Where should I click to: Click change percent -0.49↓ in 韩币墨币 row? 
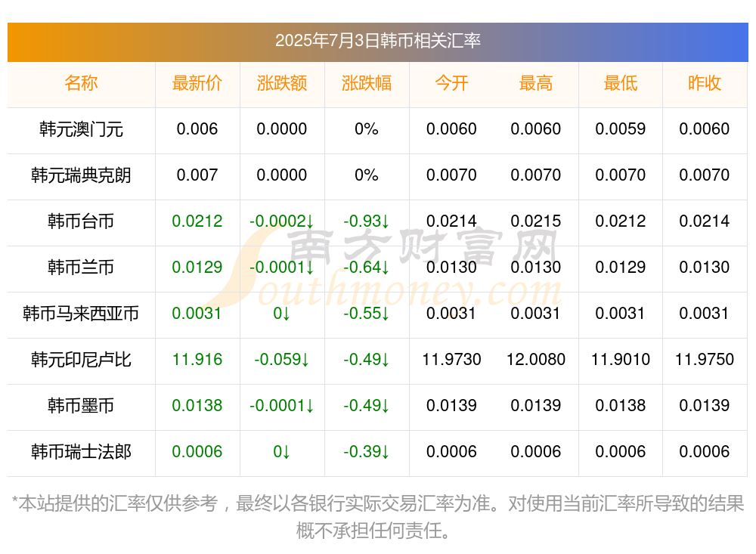(x=367, y=406)
